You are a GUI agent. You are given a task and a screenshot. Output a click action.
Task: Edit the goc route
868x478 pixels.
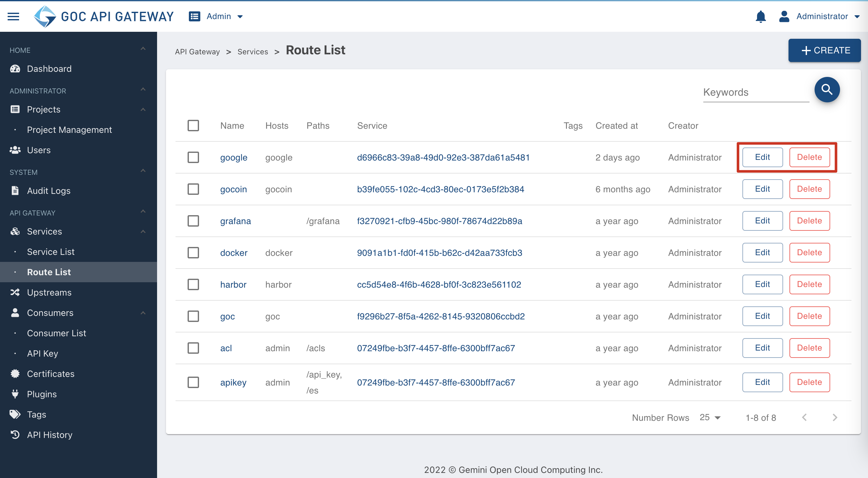[x=762, y=316]
